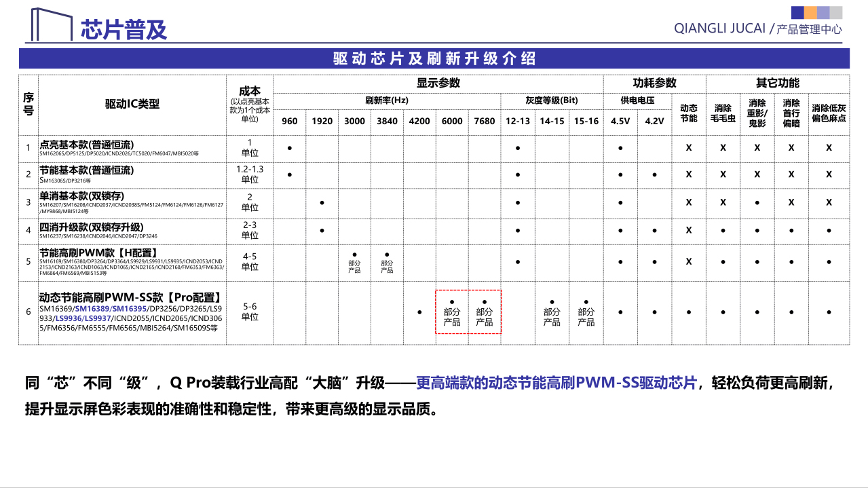Click the 消除毛毛虫 column header
This screenshot has height=488, width=868.
point(723,113)
